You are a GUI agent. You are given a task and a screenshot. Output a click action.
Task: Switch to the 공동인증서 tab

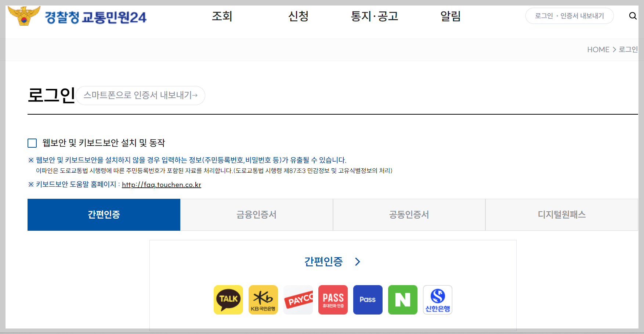click(x=409, y=215)
